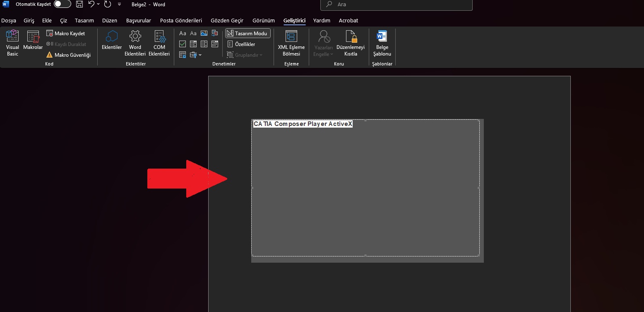
Task: Expand the Quick Access Toolbar customize menu
Action: (x=120, y=4)
